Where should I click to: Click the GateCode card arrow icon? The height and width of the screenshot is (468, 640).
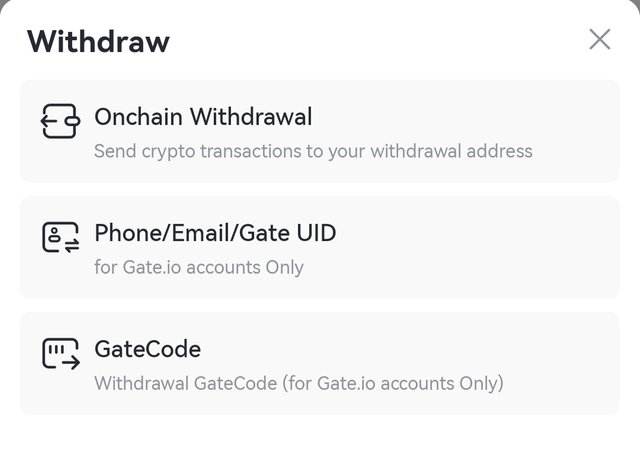[61, 353]
